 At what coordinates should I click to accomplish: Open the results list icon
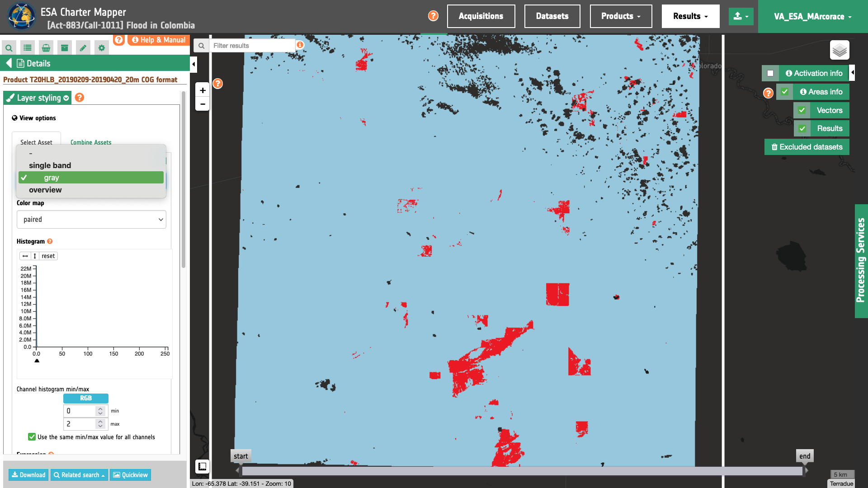click(x=28, y=47)
